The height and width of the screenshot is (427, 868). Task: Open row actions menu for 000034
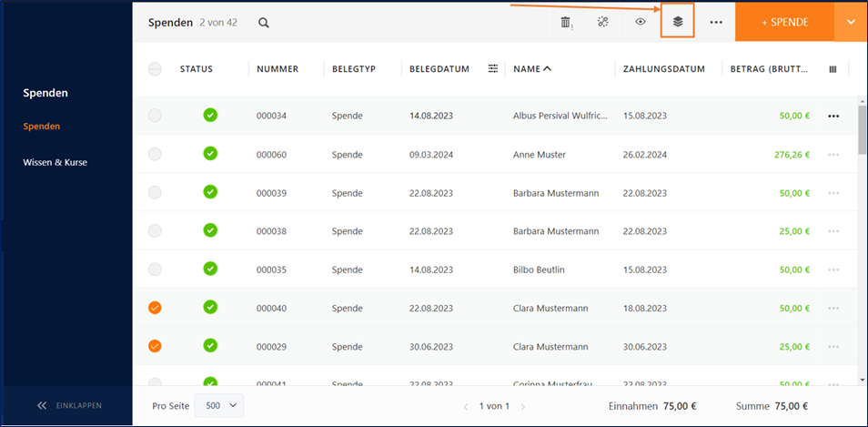point(833,117)
